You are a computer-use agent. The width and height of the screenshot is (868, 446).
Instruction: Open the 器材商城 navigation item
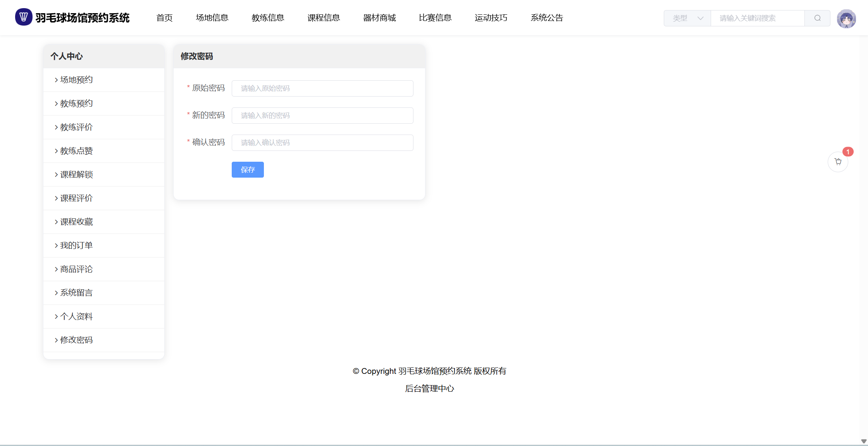point(379,18)
